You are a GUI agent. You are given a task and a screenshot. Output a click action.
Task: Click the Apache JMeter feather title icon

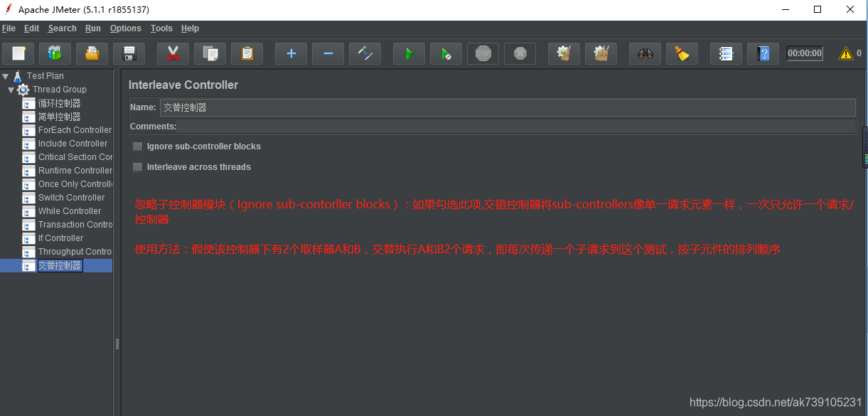(9, 9)
